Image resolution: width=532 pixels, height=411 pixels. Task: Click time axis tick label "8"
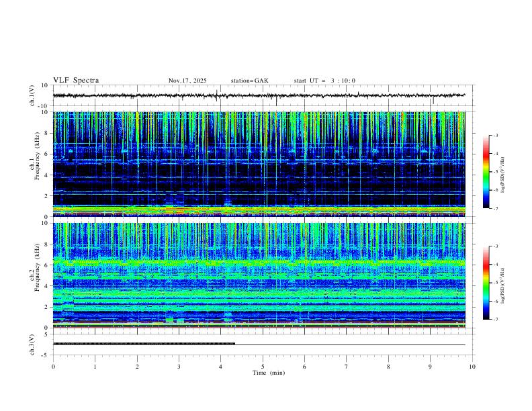[388, 367]
